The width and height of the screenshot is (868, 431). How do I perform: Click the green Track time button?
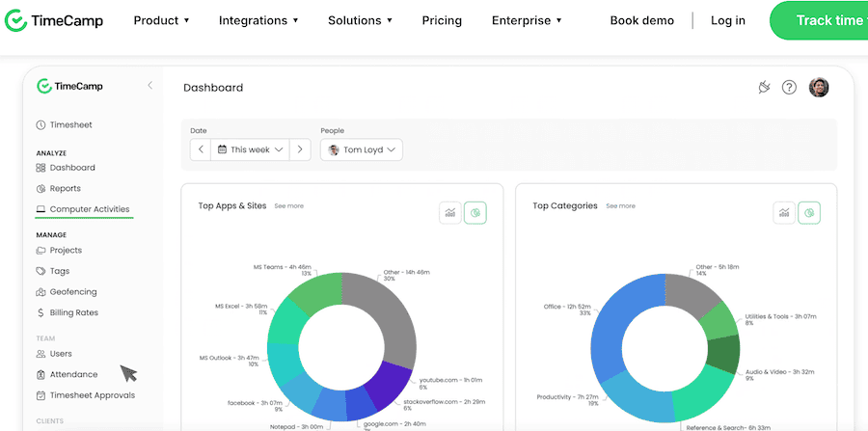coord(819,20)
